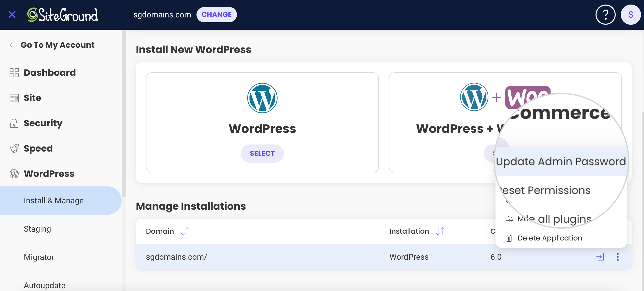Click the Dashboard grid icon
Viewport: 644px width, 291px height.
point(14,73)
